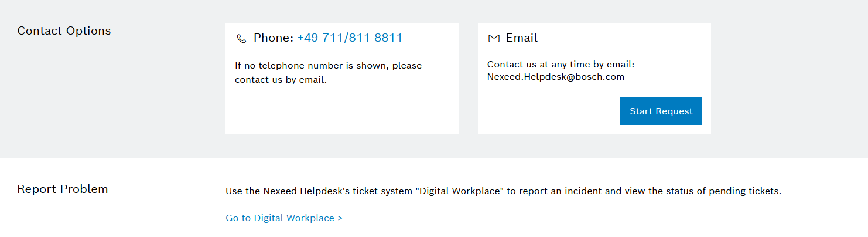Click the phone handset icon
868x237 pixels.
(x=241, y=39)
